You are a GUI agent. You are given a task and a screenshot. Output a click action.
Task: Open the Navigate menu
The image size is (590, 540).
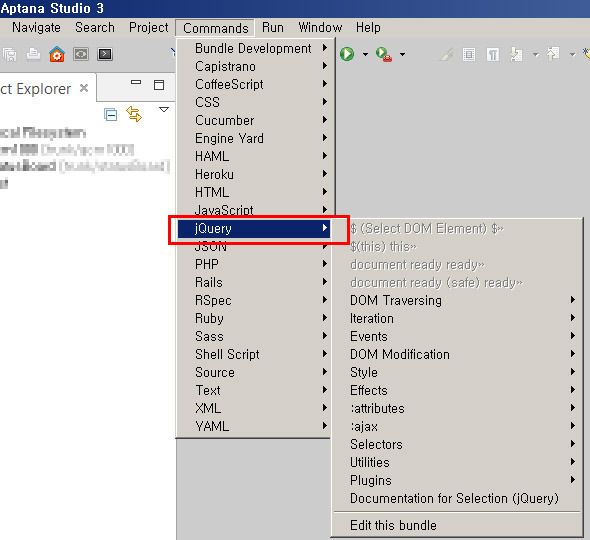36,27
